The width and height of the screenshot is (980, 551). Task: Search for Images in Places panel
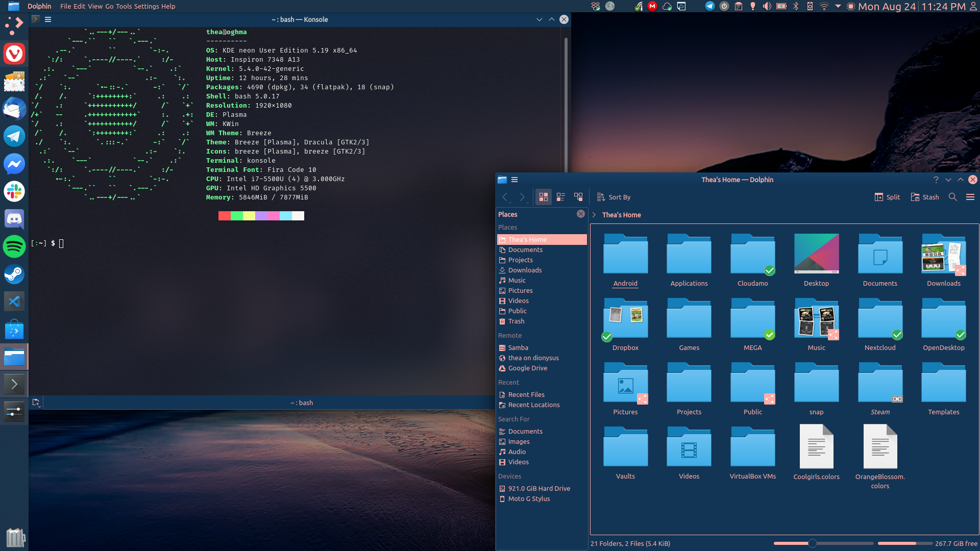pyautogui.click(x=542, y=442)
